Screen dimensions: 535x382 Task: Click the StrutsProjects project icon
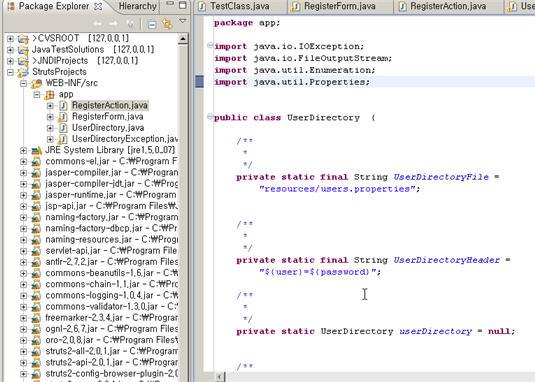tap(23, 72)
